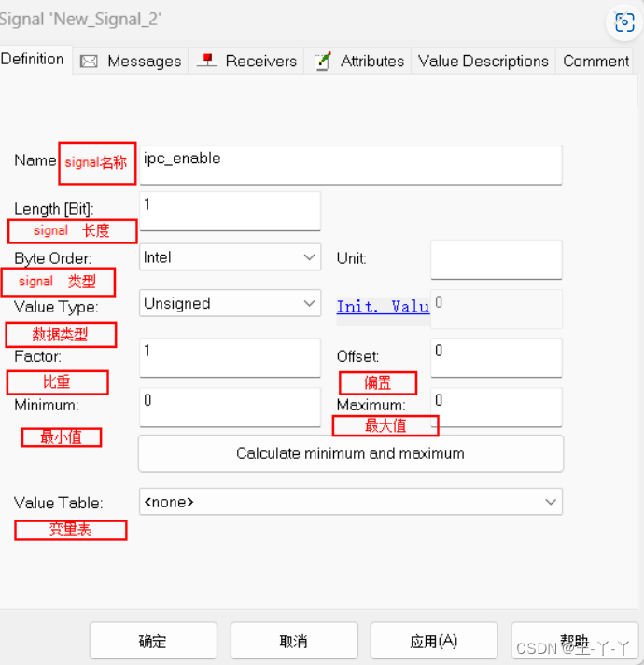The width and height of the screenshot is (644, 665).
Task: Open the Comment tab
Action: pyautogui.click(x=595, y=62)
